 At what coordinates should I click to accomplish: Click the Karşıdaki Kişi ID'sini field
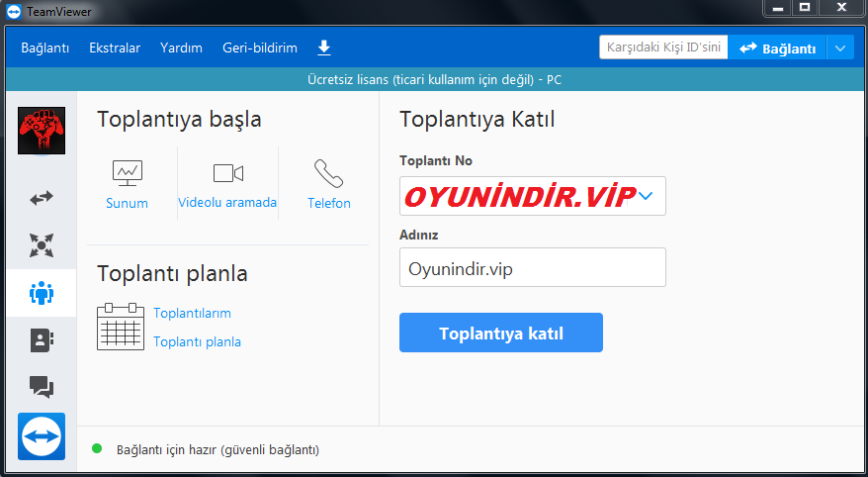pos(662,48)
